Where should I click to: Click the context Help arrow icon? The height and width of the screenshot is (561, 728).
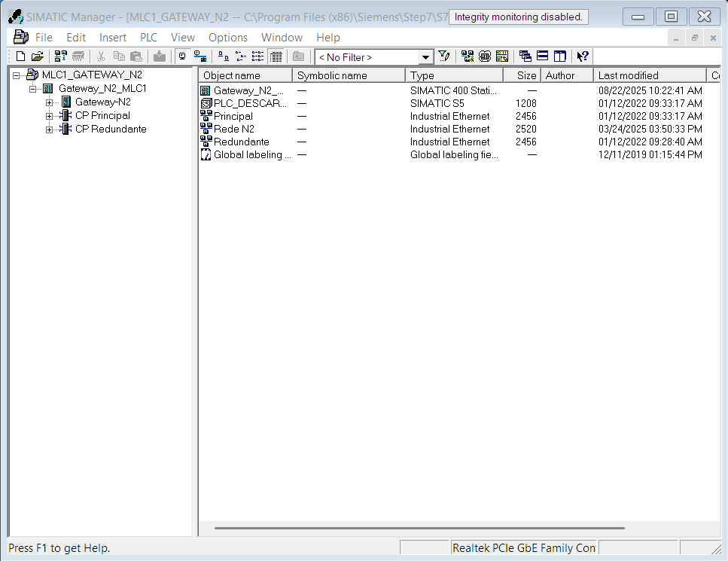pyautogui.click(x=583, y=56)
